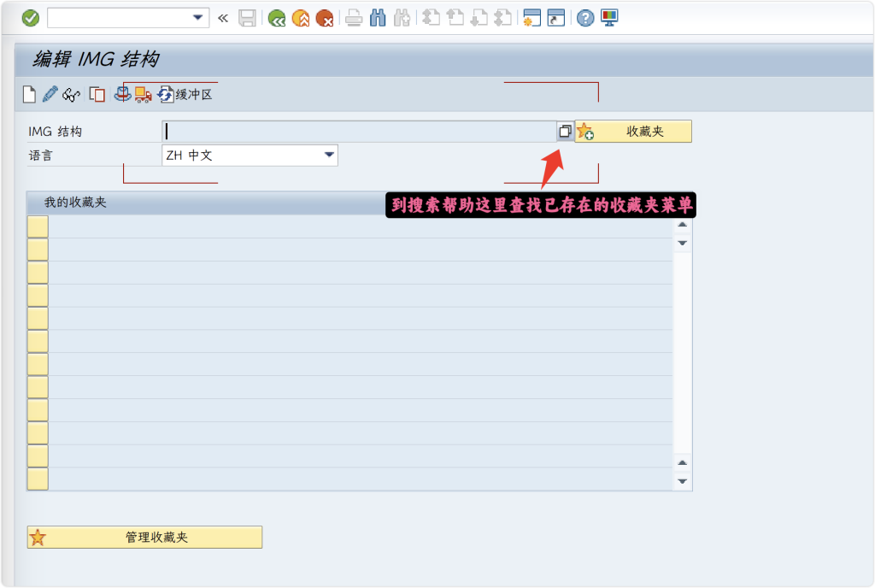Expand the 语言 language dropdown
Viewport: 875px width, 588px height.
329,155
